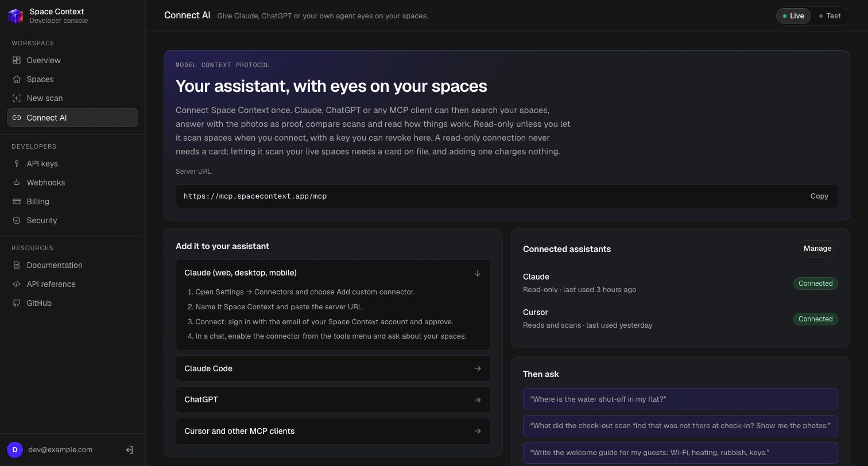Open the API reference link
Screen dimensions: 868x466
72,284
